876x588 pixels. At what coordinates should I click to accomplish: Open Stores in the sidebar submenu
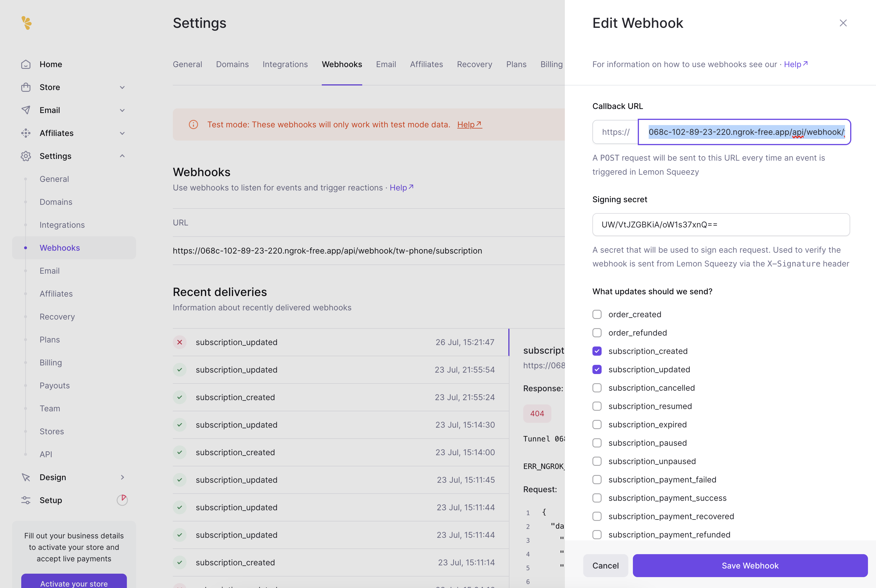coord(52,431)
